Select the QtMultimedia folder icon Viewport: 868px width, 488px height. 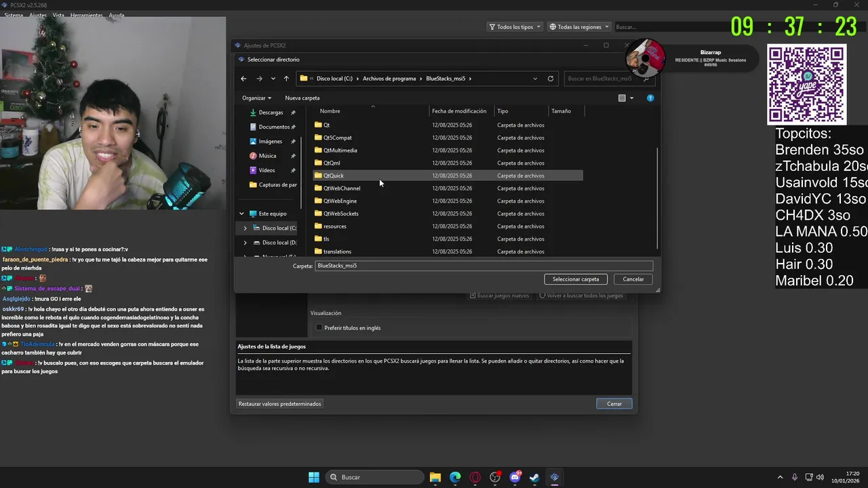pos(318,150)
